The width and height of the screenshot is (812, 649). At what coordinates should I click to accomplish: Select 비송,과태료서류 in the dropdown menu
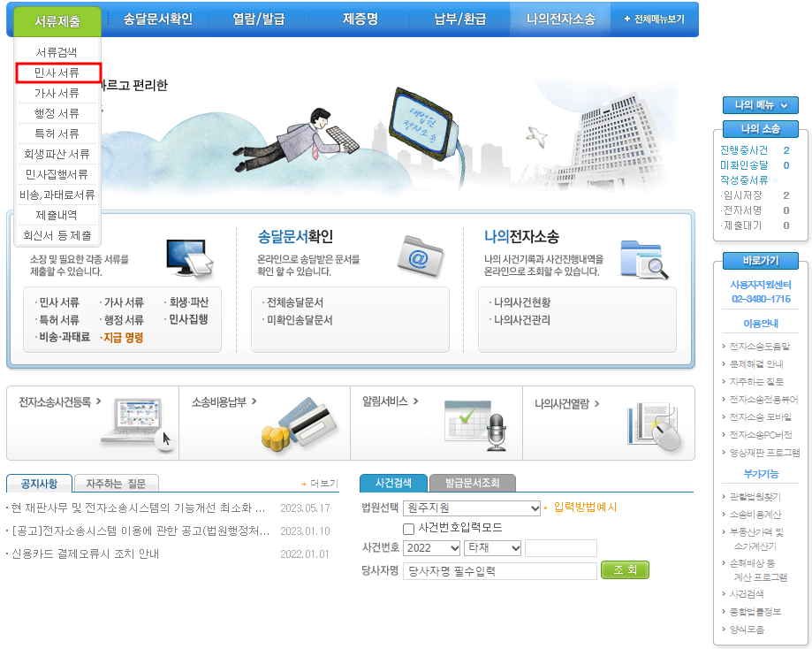57,195
